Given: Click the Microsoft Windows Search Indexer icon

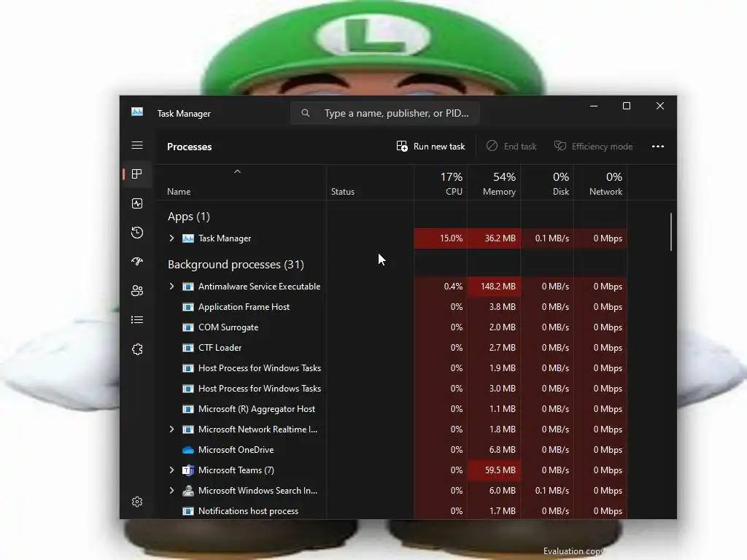Looking at the screenshot, I should click(x=188, y=491).
